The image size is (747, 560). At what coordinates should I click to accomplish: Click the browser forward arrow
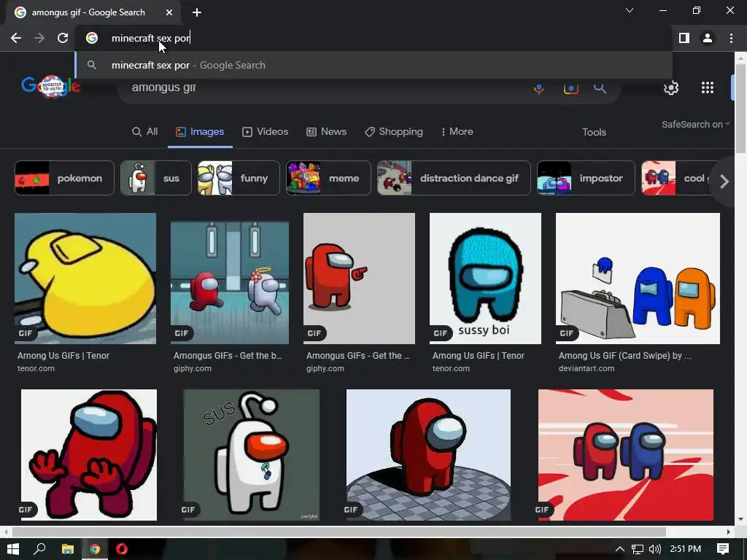click(39, 38)
